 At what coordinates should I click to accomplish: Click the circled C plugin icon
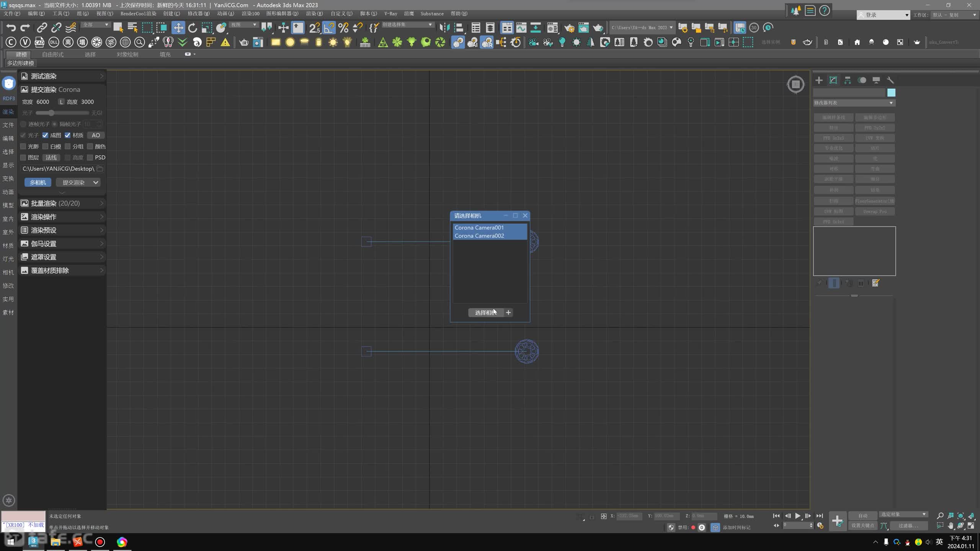tap(11, 42)
